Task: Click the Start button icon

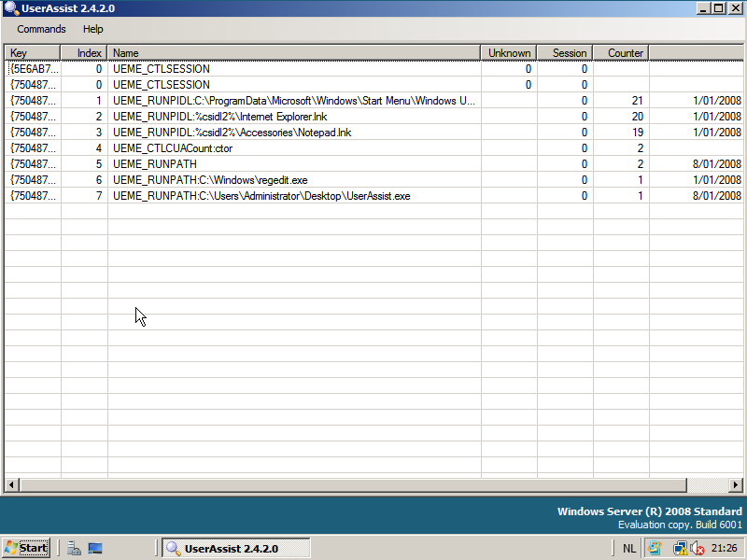Action: click(x=12, y=548)
